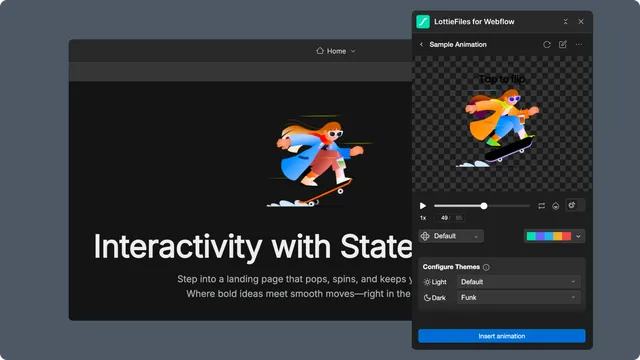Click the green color swatch
The height and width of the screenshot is (360, 640).
(x=531, y=236)
